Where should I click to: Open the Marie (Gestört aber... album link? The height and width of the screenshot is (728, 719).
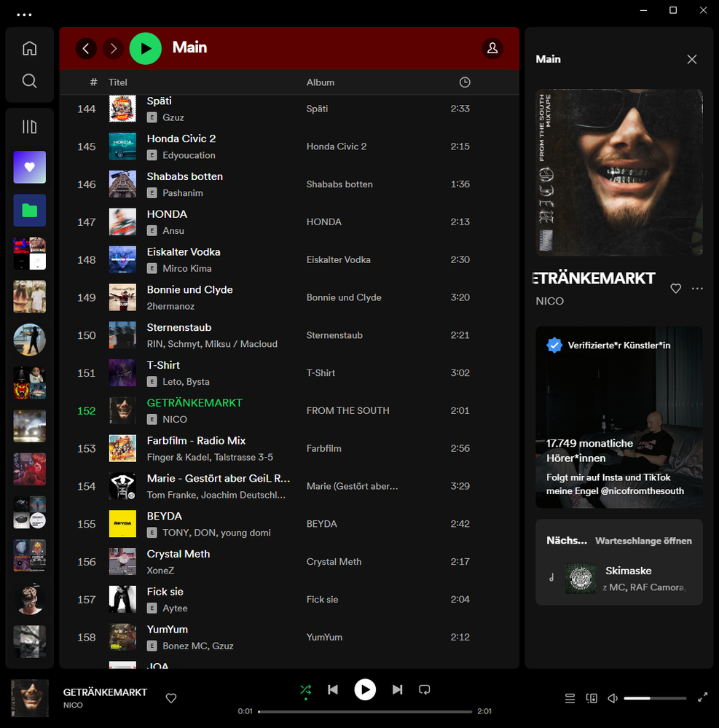click(352, 487)
